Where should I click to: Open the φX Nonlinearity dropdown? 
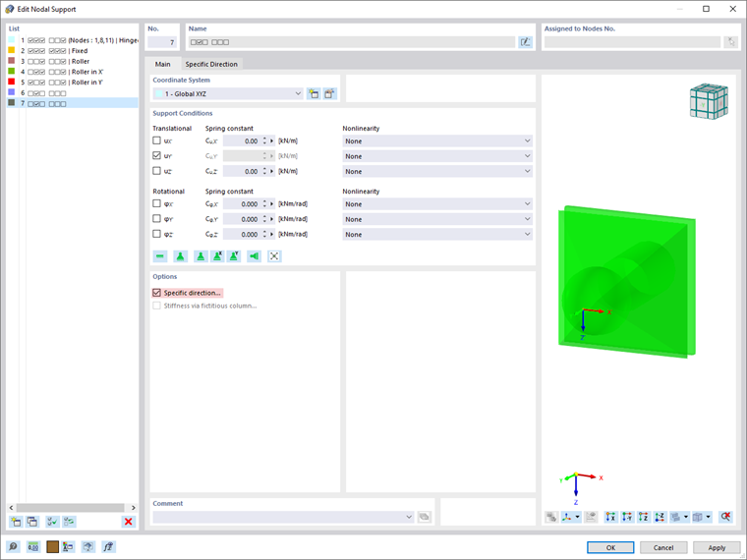pos(437,203)
